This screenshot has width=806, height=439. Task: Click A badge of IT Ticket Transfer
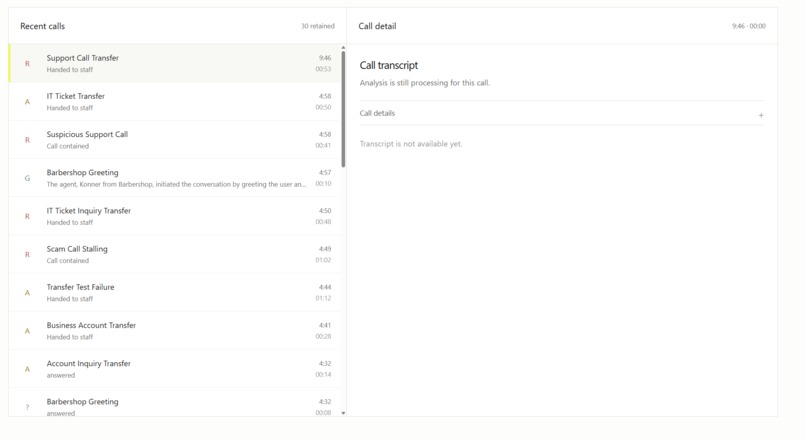[27, 102]
